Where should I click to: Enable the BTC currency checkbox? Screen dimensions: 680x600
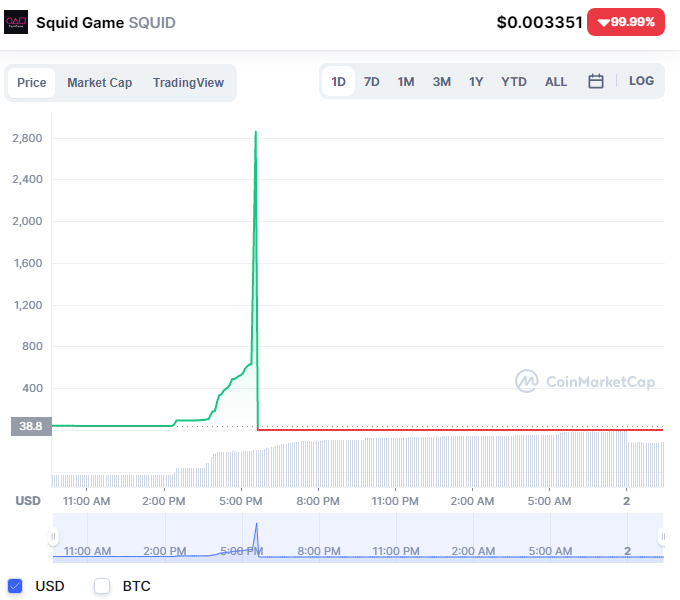(x=102, y=586)
